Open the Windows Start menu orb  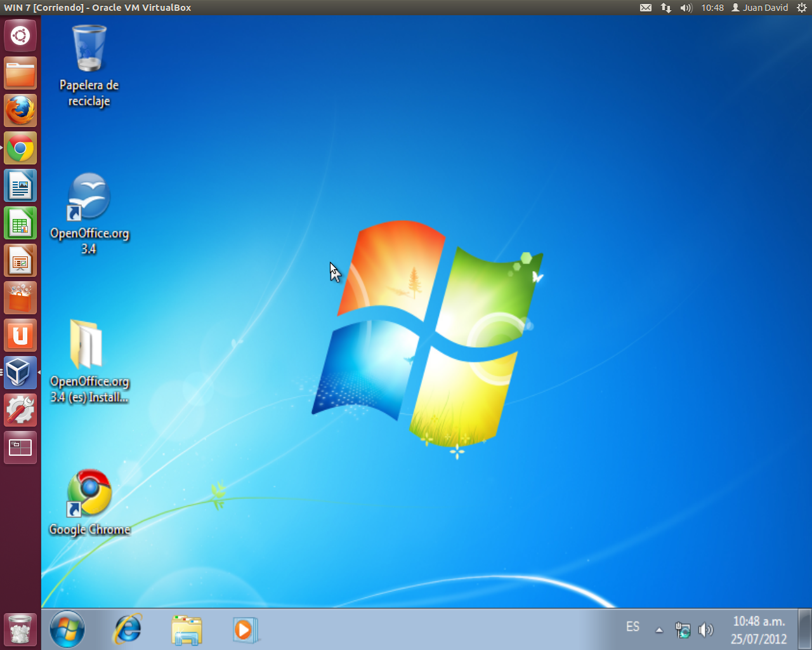coord(67,630)
